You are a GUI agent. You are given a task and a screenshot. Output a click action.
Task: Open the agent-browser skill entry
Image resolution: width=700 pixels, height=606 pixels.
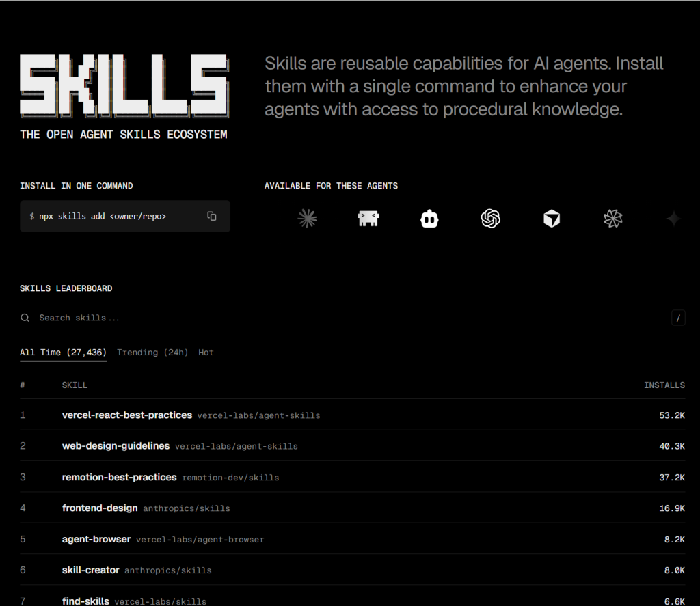click(96, 539)
